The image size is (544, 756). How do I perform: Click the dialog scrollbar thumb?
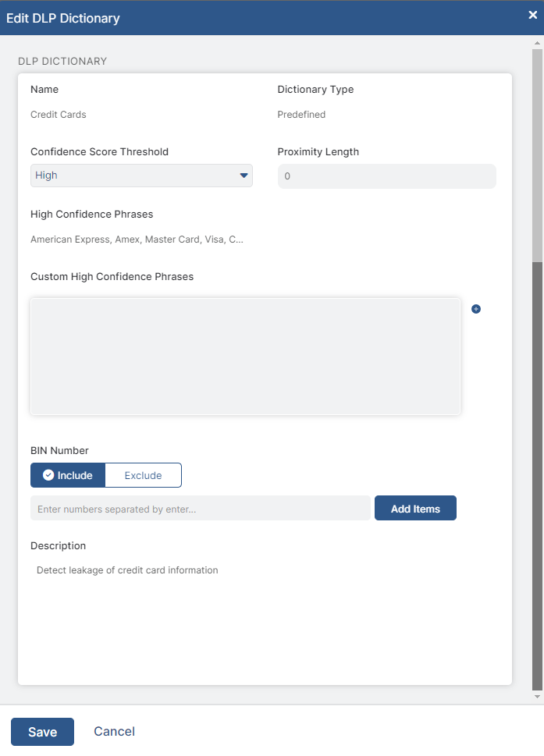point(538,156)
